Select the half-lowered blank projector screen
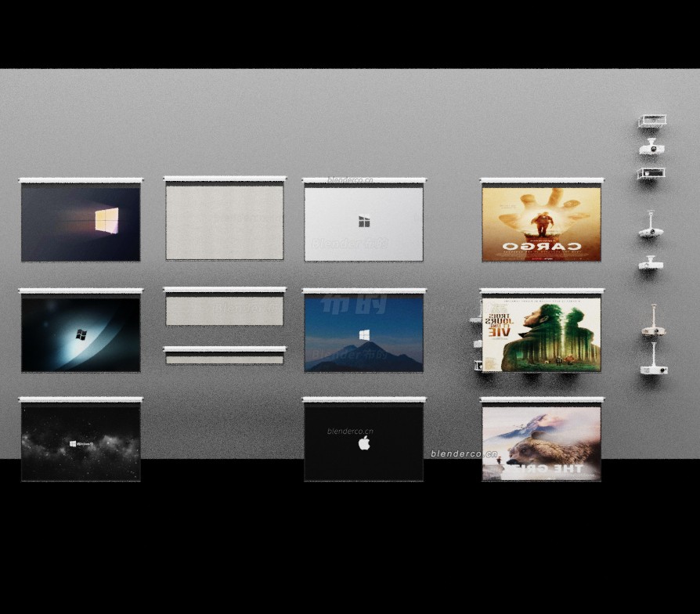Viewport: 700px width, 614px height. pyautogui.click(x=225, y=306)
